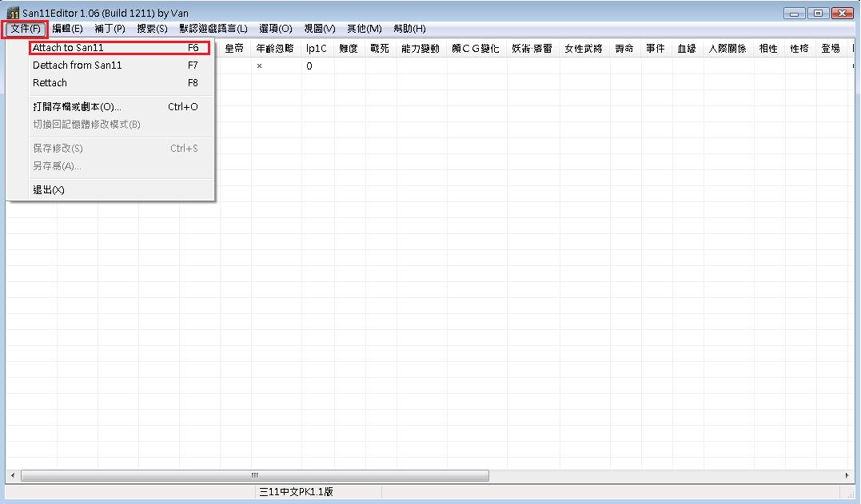Click the 壽命 column header
The width and height of the screenshot is (861, 504).
(x=625, y=49)
